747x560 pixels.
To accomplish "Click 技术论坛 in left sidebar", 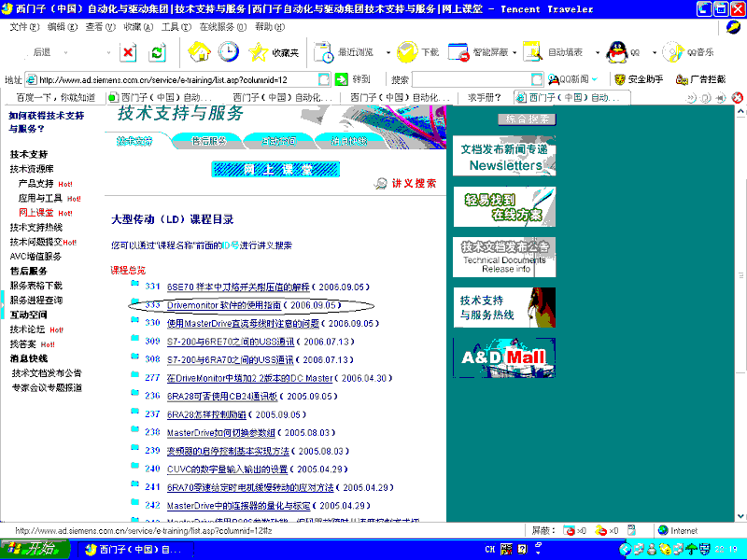I will [x=28, y=329].
